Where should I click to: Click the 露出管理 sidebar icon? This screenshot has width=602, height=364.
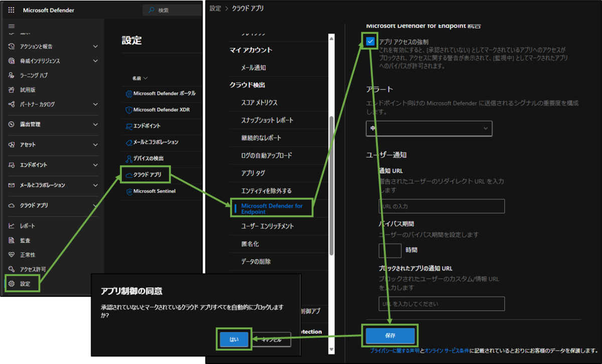tap(12, 124)
